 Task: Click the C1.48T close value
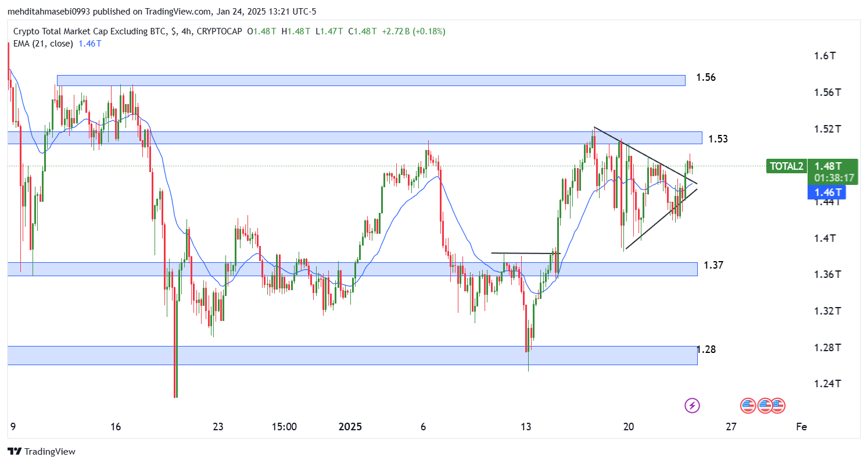(x=363, y=31)
